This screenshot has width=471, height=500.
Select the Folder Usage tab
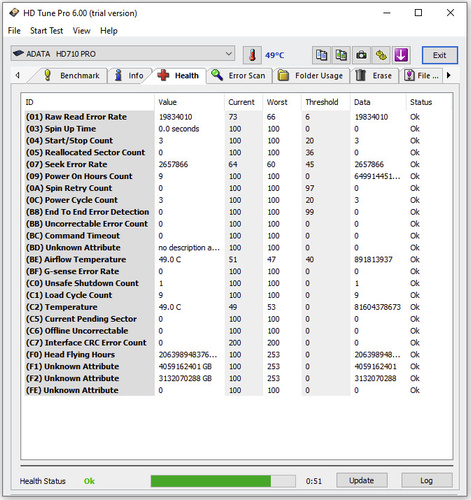click(x=311, y=76)
